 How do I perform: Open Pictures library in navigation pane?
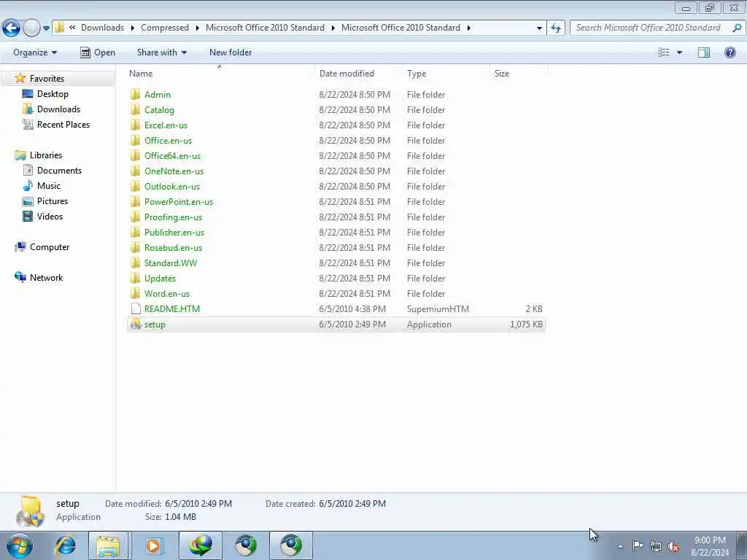click(x=53, y=201)
